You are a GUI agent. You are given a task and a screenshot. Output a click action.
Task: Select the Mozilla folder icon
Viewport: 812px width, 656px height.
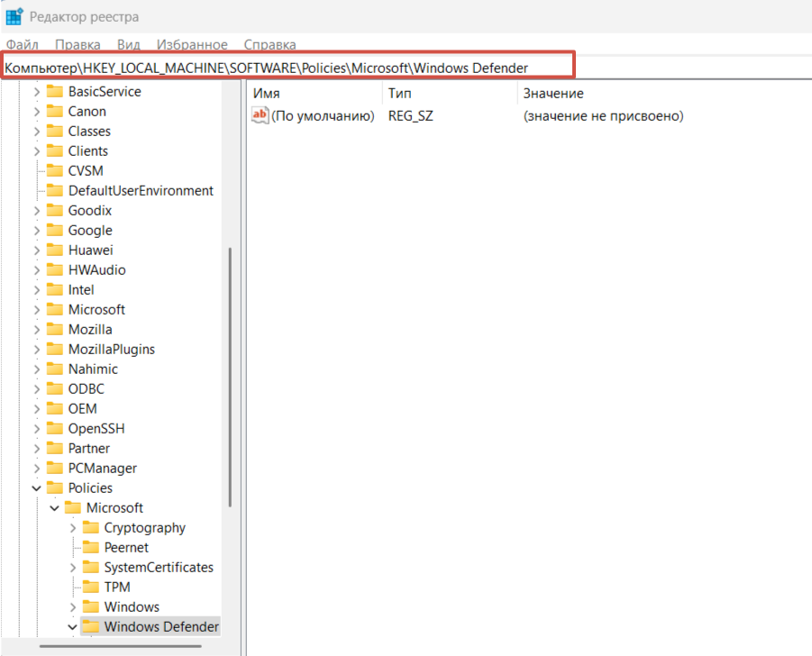point(55,329)
